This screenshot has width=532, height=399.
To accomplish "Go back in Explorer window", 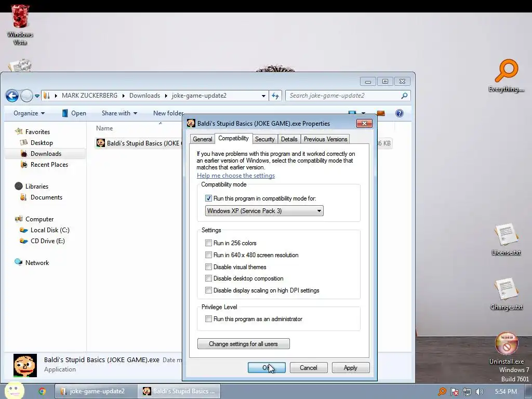I will pos(12,96).
